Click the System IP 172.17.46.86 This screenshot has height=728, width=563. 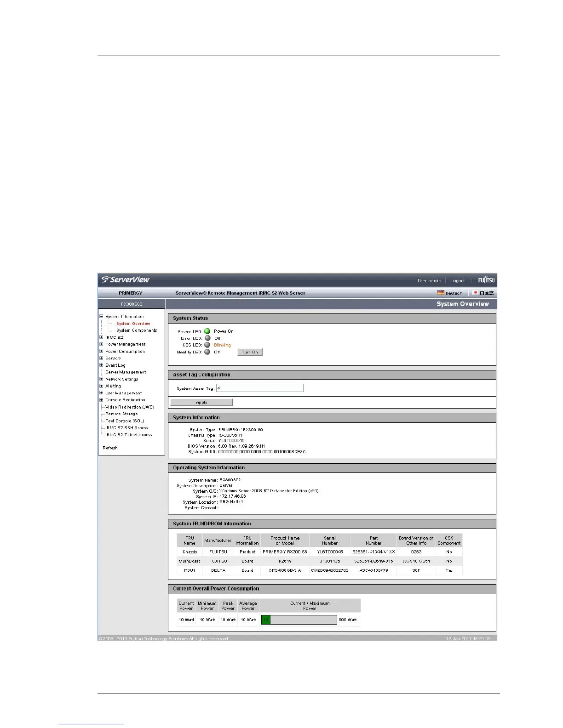(232, 497)
